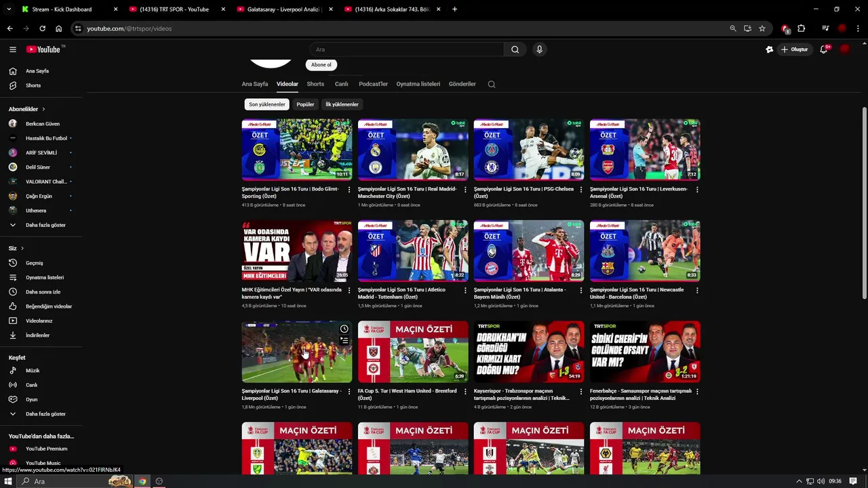The height and width of the screenshot is (488, 868).
Task: Open options menu for Real Madrid-Manchester City video
Action: click(465, 190)
